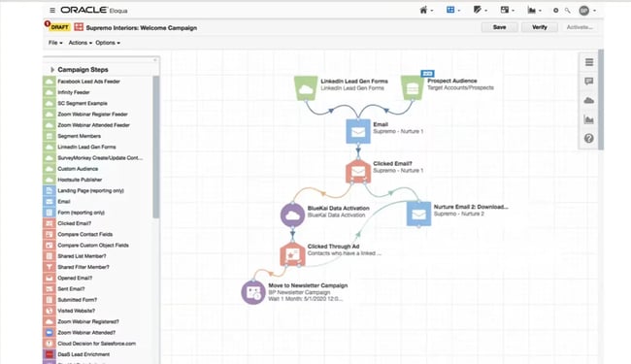Screen dimensions: 631x364
Task: Select Sent Email? decision
Action: click(97, 288)
